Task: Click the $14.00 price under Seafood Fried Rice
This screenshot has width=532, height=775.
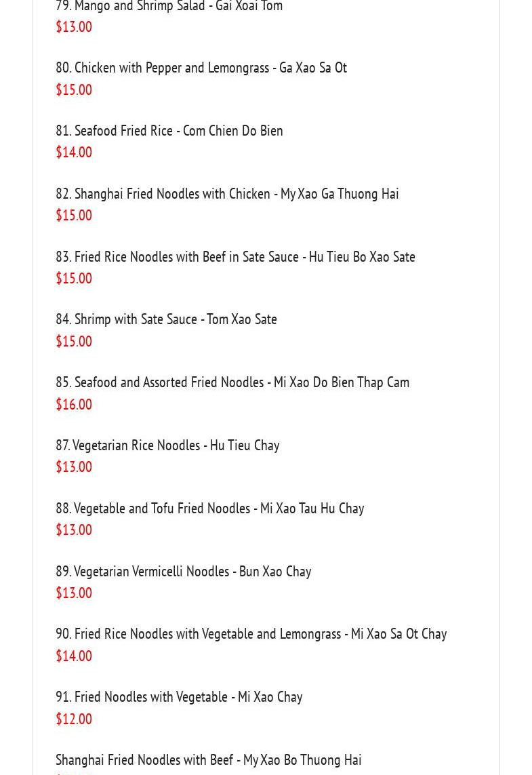Action: point(74,153)
